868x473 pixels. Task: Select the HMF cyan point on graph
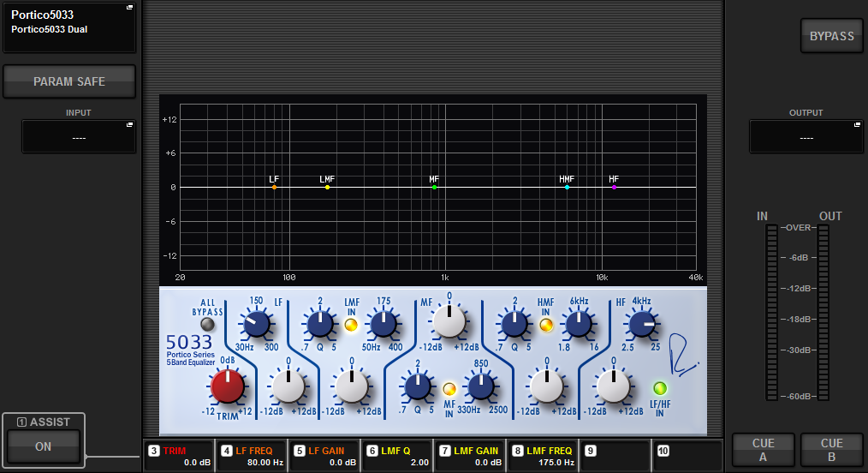[x=567, y=187]
